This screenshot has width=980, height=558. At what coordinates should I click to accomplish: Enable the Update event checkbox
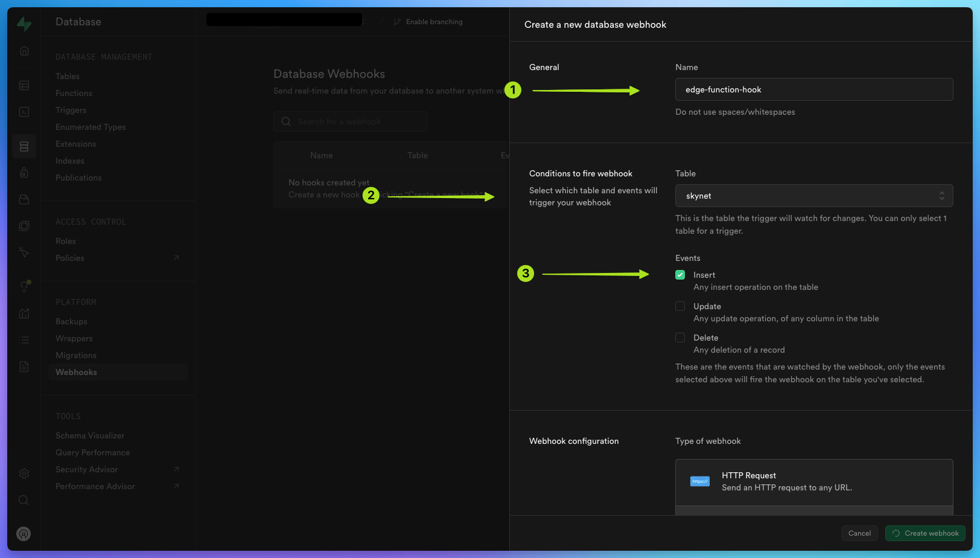680,306
